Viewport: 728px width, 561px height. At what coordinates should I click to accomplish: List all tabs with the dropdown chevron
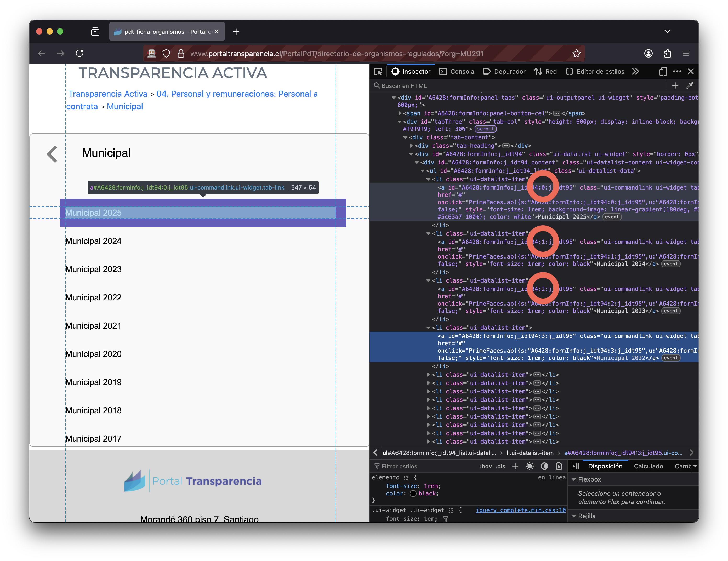click(x=667, y=31)
